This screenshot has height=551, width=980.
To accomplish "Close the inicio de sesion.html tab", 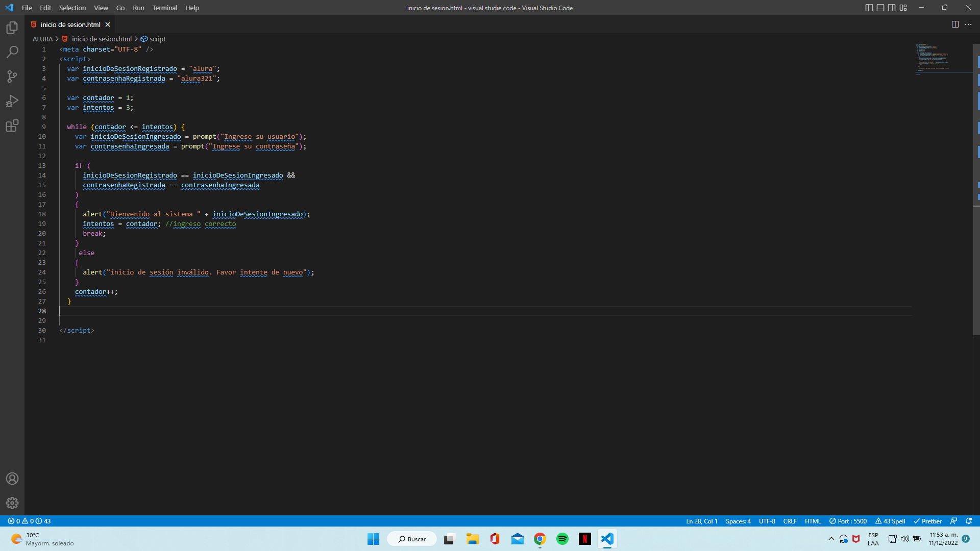I will [x=108, y=24].
